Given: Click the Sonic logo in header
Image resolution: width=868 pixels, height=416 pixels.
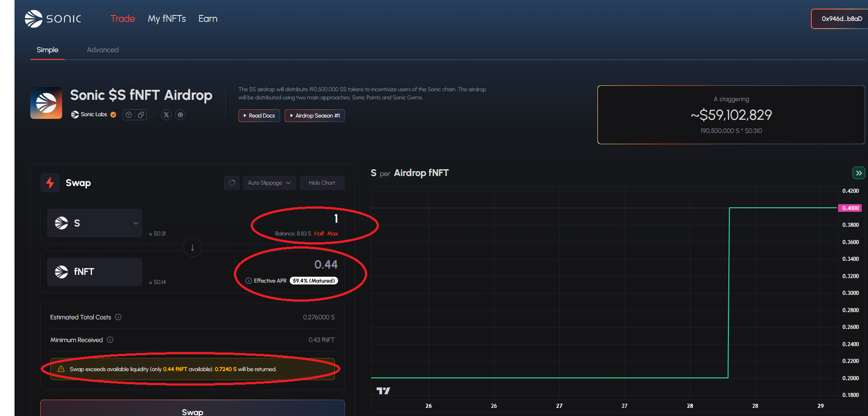Looking at the screenshot, I should pyautogui.click(x=53, y=19).
